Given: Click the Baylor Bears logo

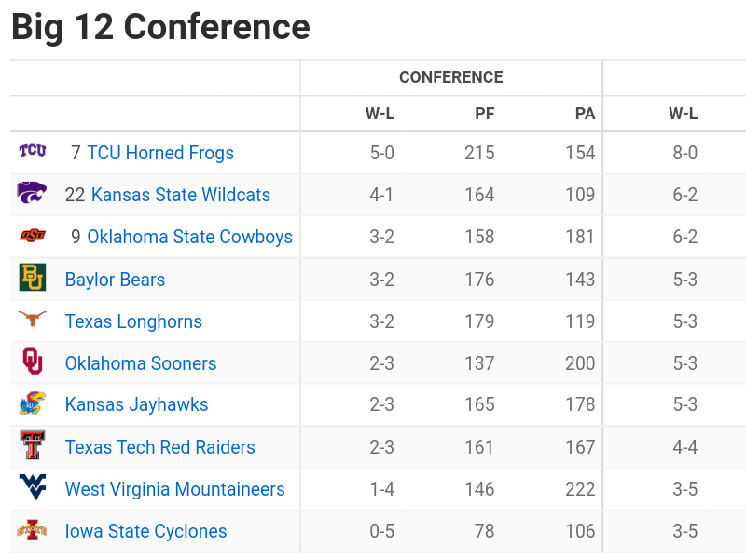Looking at the screenshot, I should pyautogui.click(x=33, y=278).
